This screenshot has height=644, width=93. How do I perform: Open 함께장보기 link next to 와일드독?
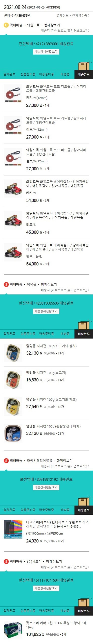pyautogui.click(x=52, y=25)
